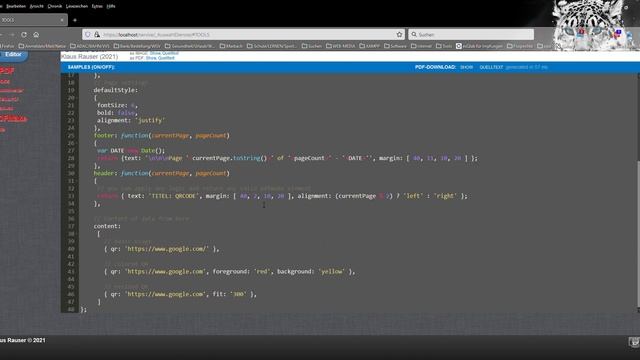Select the Editor pill button in the sidebar

tap(13, 55)
